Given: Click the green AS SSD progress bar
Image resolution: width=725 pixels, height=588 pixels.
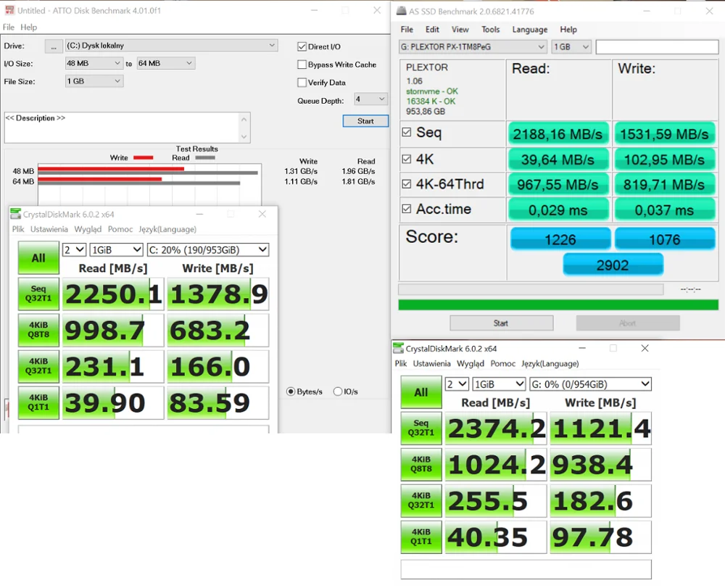Looking at the screenshot, I should [x=558, y=305].
